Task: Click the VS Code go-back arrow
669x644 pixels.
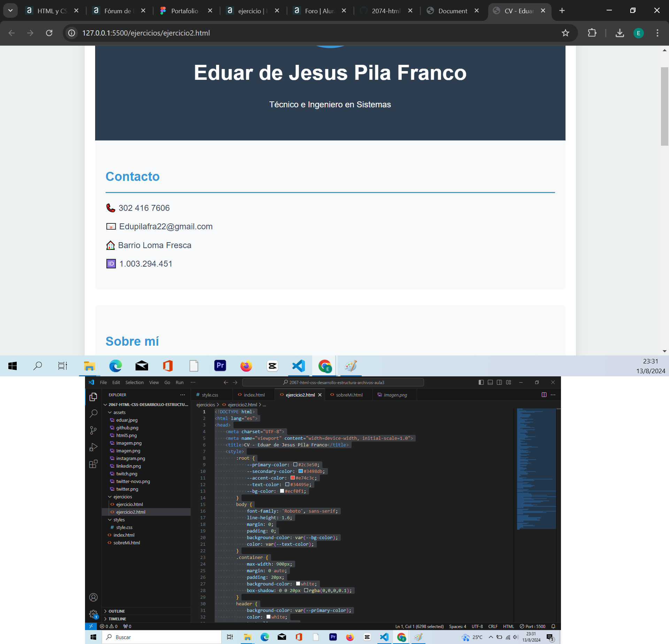Action: [226, 382]
